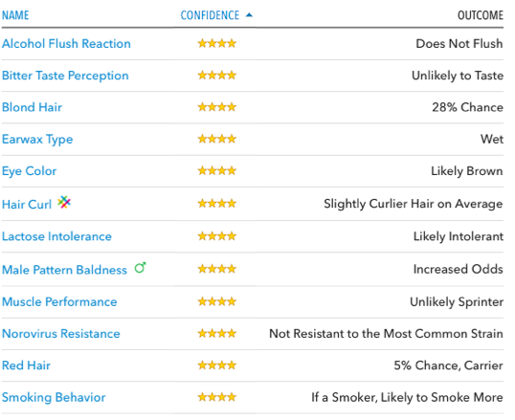515x420 pixels.
Task: Click the star rating in Smoking Behavior row
Action: 217,397
